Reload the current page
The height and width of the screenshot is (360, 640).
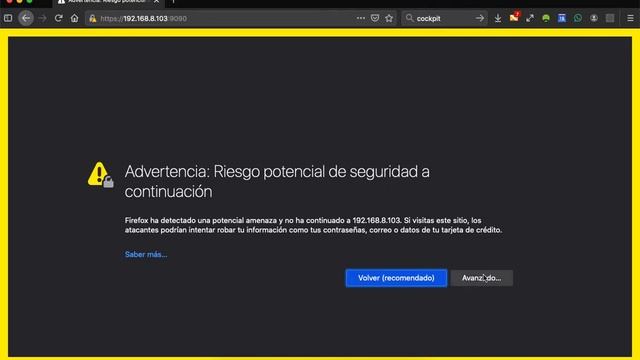tap(58, 18)
